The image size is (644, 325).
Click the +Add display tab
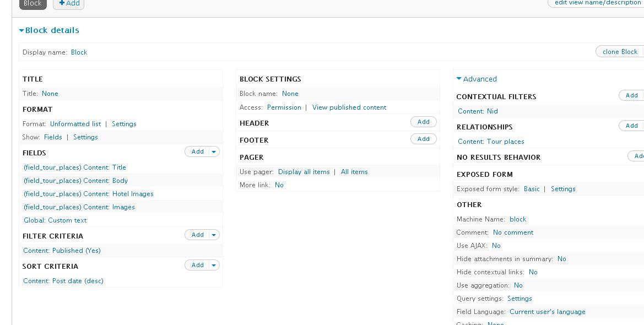(x=69, y=3)
